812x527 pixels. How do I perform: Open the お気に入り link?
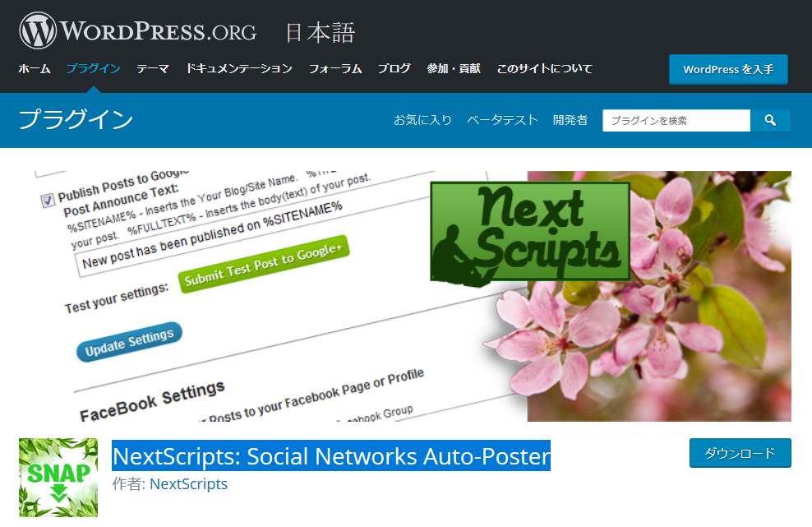pyautogui.click(x=422, y=120)
